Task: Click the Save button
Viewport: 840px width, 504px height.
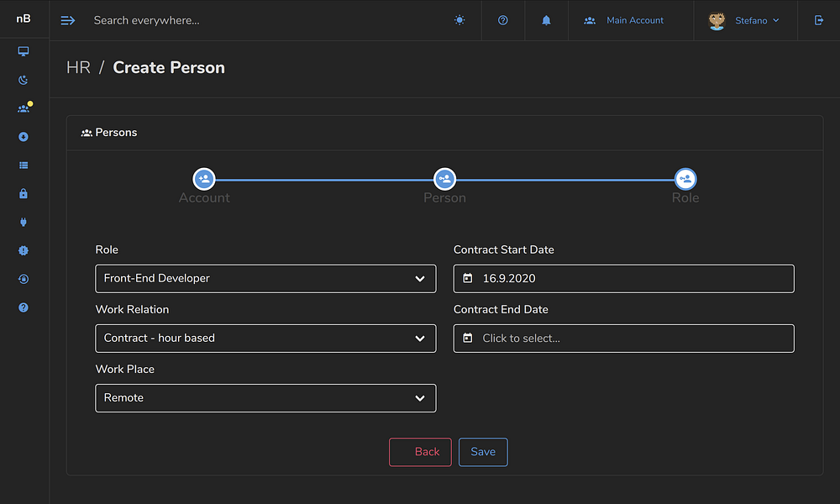Action: coord(483,452)
